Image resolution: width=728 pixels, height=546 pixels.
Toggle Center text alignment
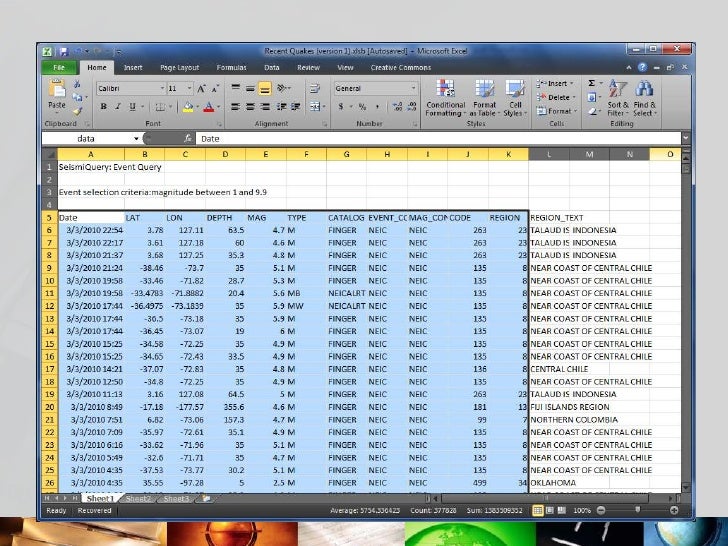point(250,107)
